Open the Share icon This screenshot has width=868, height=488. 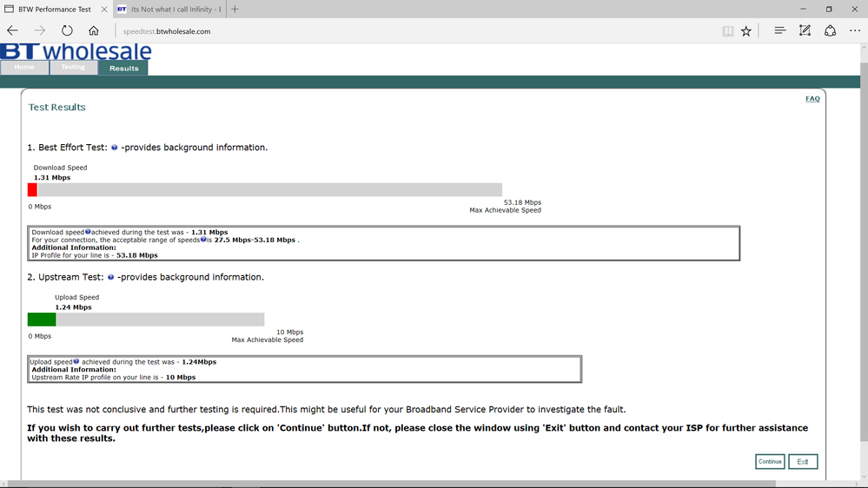pos(830,31)
